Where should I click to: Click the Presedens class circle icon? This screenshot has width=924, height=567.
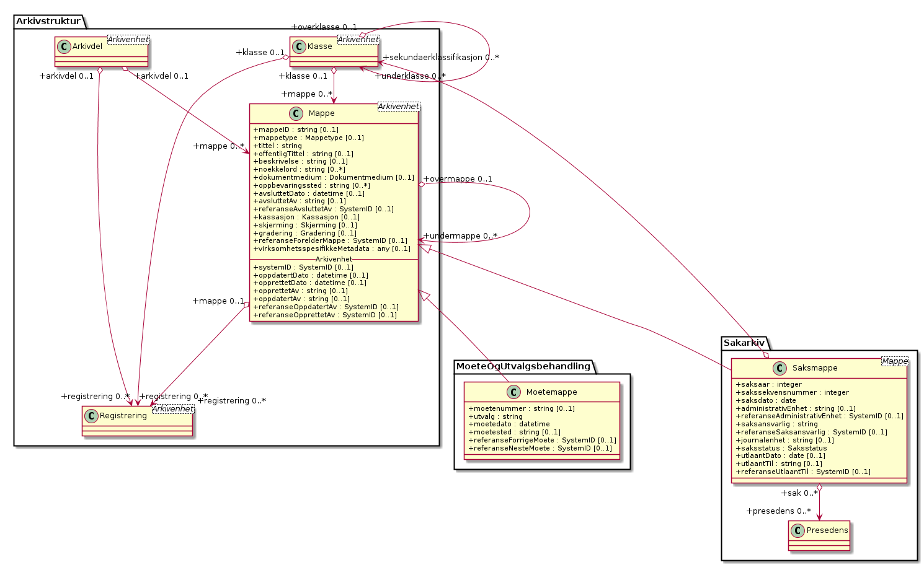[797, 530]
